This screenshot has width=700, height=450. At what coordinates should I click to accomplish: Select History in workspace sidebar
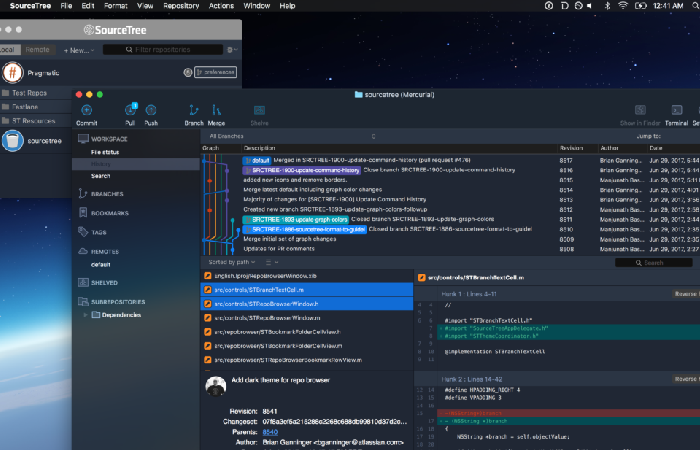point(136,164)
